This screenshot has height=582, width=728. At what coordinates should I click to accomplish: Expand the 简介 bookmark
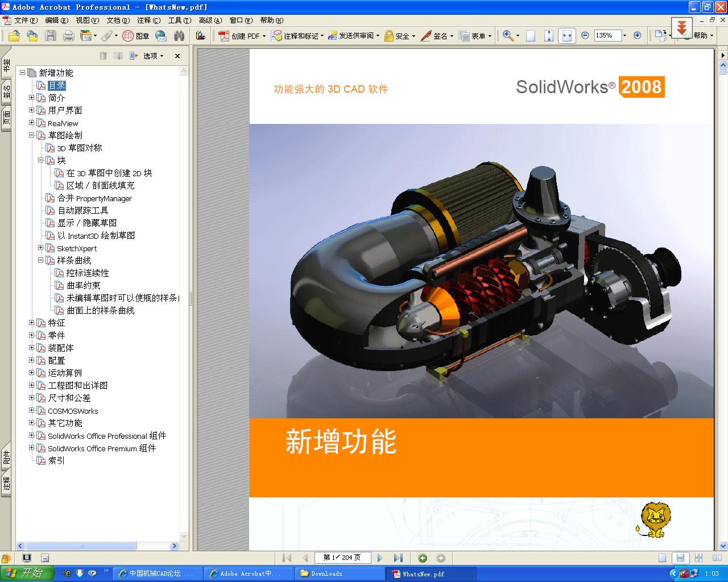(x=32, y=98)
